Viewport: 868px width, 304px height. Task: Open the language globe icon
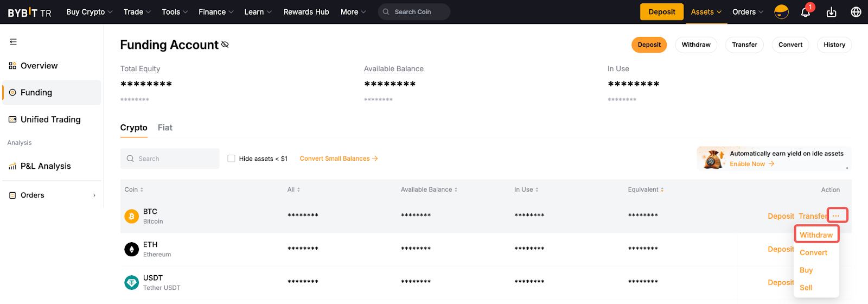pyautogui.click(x=856, y=12)
